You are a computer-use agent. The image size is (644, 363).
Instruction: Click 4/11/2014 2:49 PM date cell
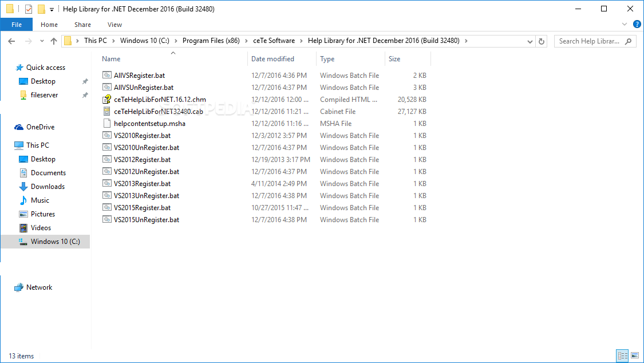coord(279,184)
